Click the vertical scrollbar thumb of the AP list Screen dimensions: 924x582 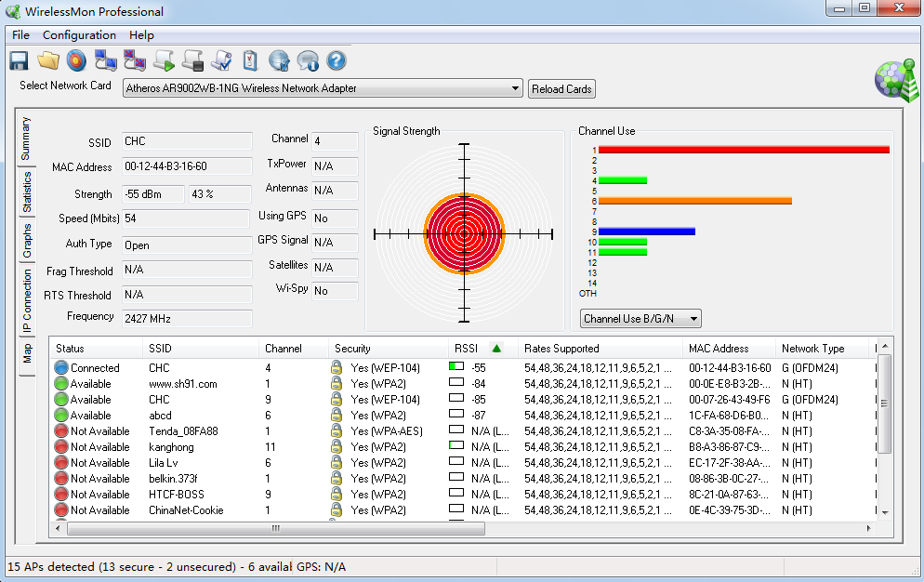885,403
